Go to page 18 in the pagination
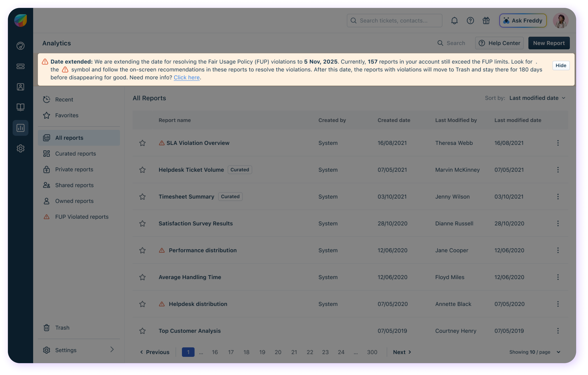The width and height of the screenshot is (588, 375). coord(246,352)
